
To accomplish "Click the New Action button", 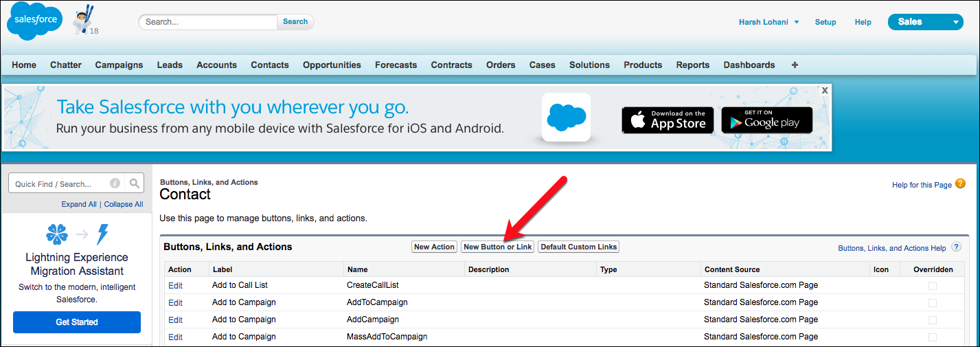I will [x=434, y=247].
